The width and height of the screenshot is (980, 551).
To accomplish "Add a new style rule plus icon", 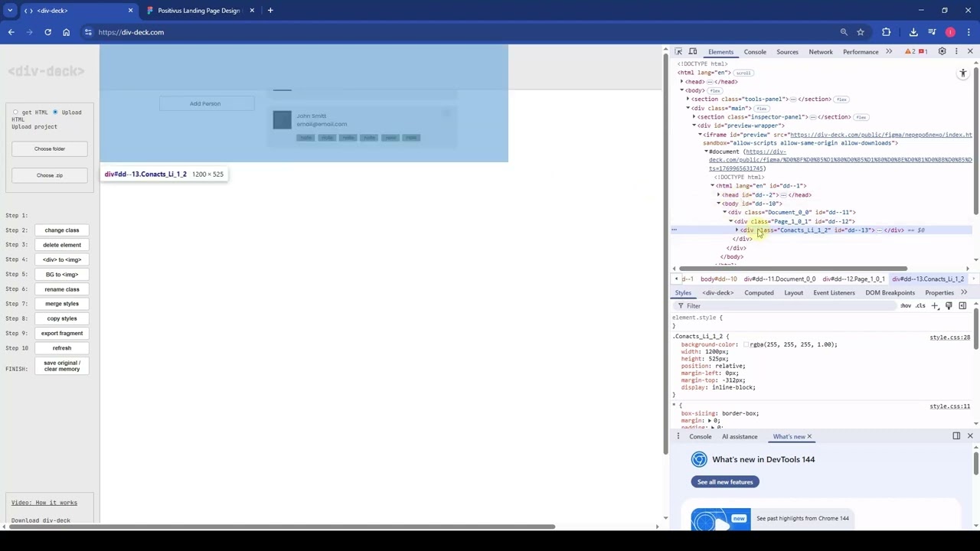I will (935, 306).
